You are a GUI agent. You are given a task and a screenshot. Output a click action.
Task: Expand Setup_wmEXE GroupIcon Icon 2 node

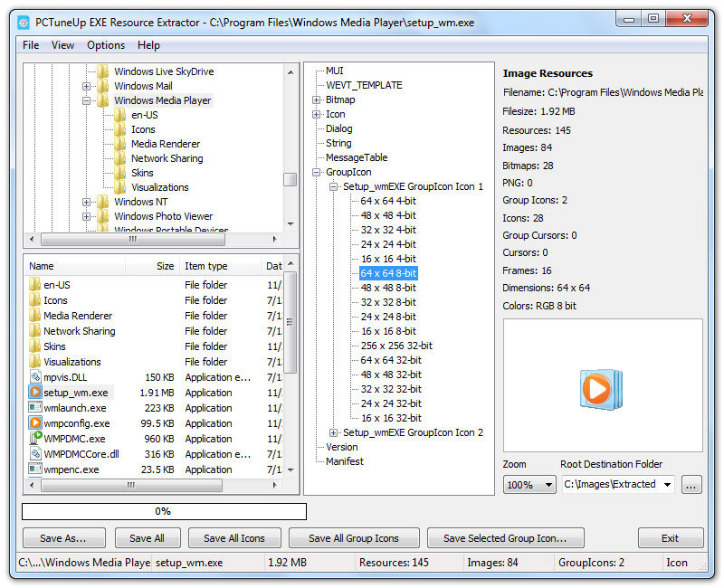tap(333, 432)
